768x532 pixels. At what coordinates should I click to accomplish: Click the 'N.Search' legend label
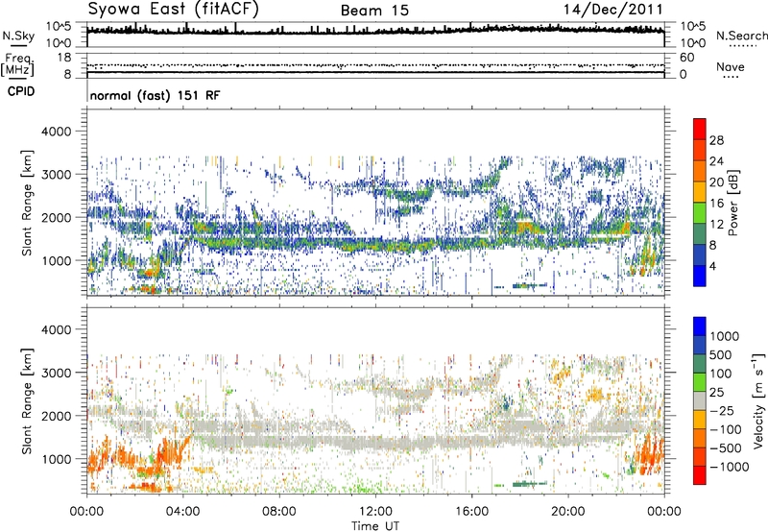(741, 36)
